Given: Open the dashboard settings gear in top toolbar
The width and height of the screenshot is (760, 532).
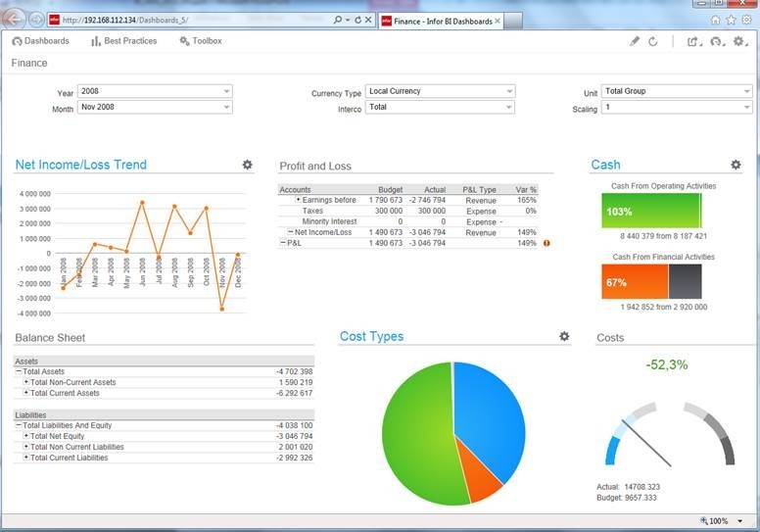Looking at the screenshot, I should (x=739, y=41).
